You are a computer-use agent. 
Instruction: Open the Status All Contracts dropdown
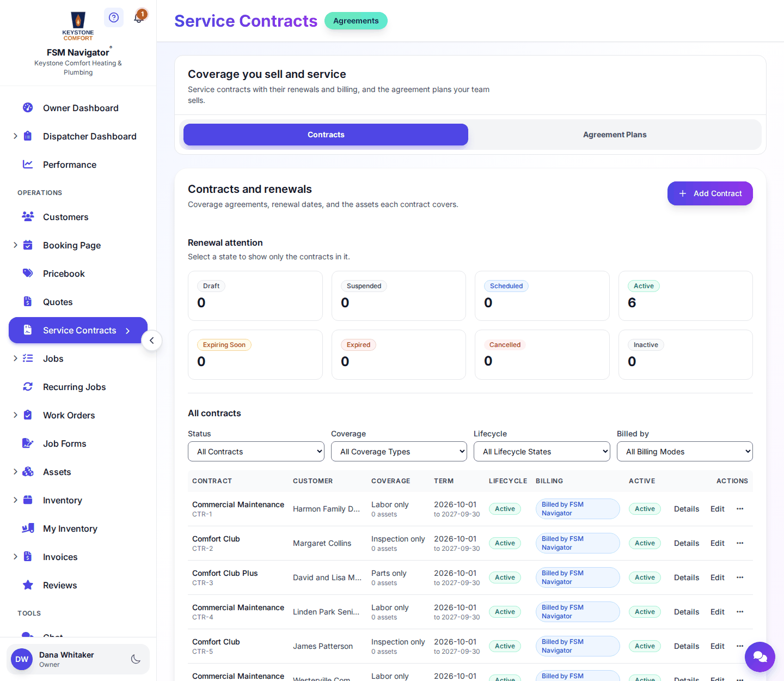[256, 452]
